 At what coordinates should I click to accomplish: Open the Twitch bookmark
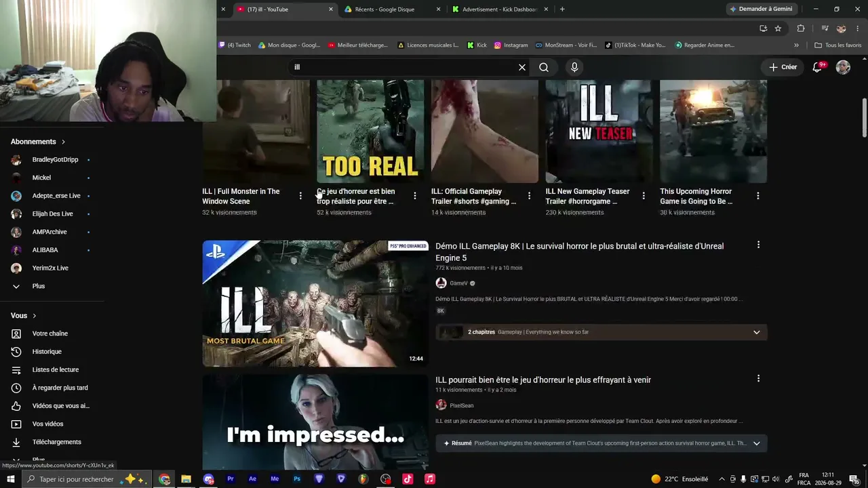click(235, 45)
